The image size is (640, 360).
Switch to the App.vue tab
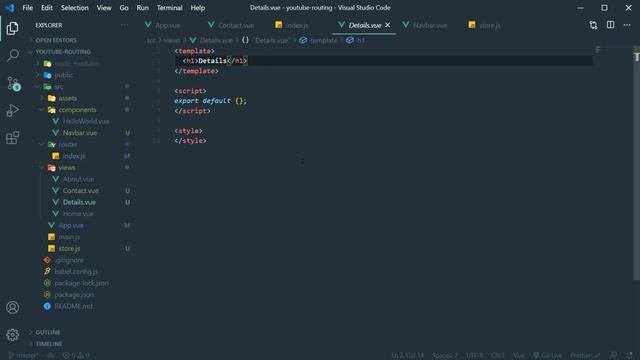click(x=168, y=25)
